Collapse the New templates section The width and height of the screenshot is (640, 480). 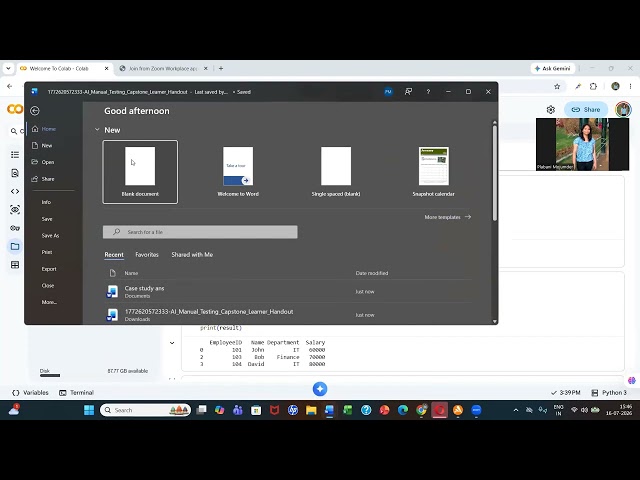pyautogui.click(x=97, y=130)
